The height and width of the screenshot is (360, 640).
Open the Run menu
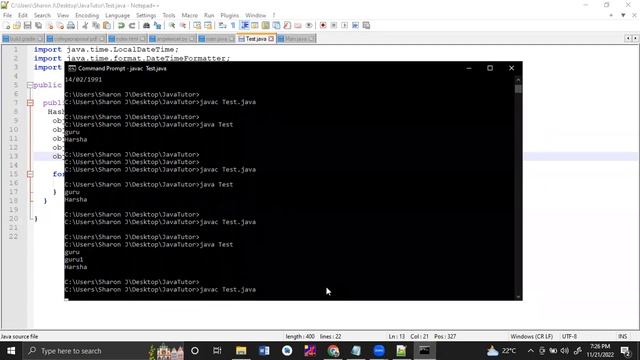pyautogui.click(x=209, y=15)
